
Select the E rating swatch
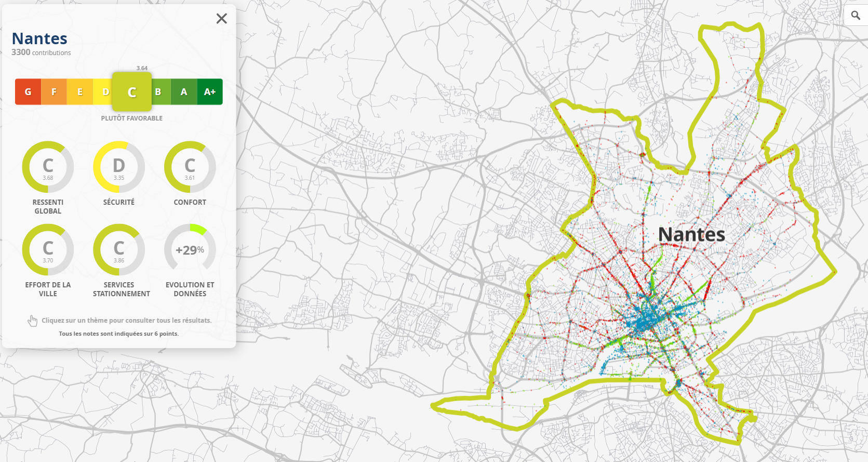pyautogui.click(x=80, y=92)
